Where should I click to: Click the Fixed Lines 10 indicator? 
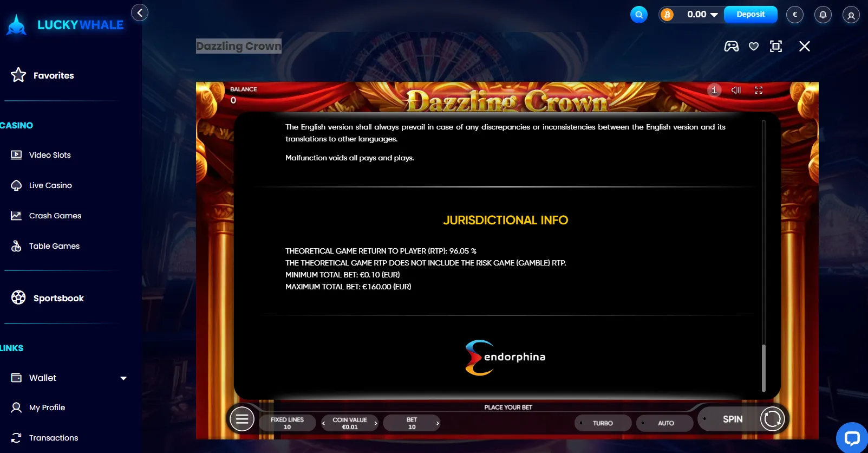pyautogui.click(x=287, y=423)
